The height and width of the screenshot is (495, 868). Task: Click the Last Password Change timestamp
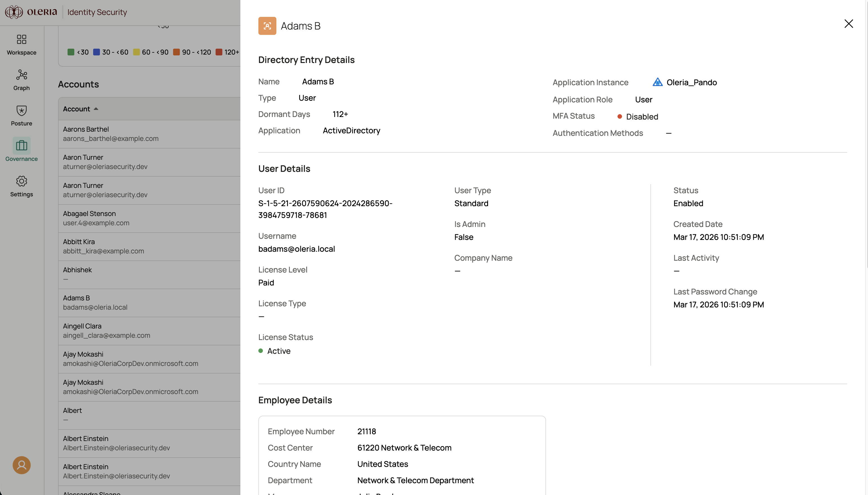tap(718, 305)
